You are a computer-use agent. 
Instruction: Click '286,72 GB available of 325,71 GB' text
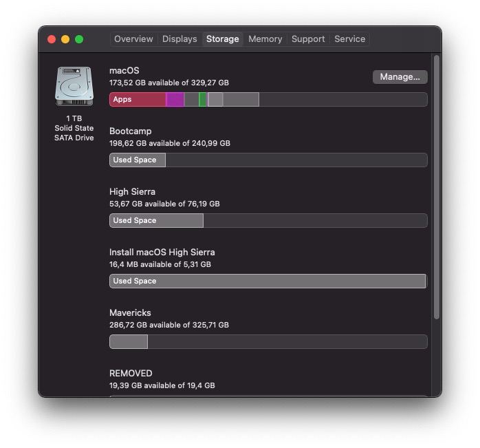[169, 325]
